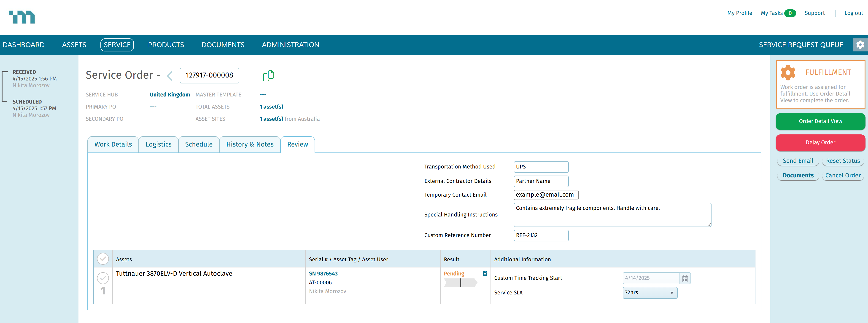The height and width of the screenshot is (323, 868).
Task: Open the settings gear in navigation bar
Action: (860, 45)
